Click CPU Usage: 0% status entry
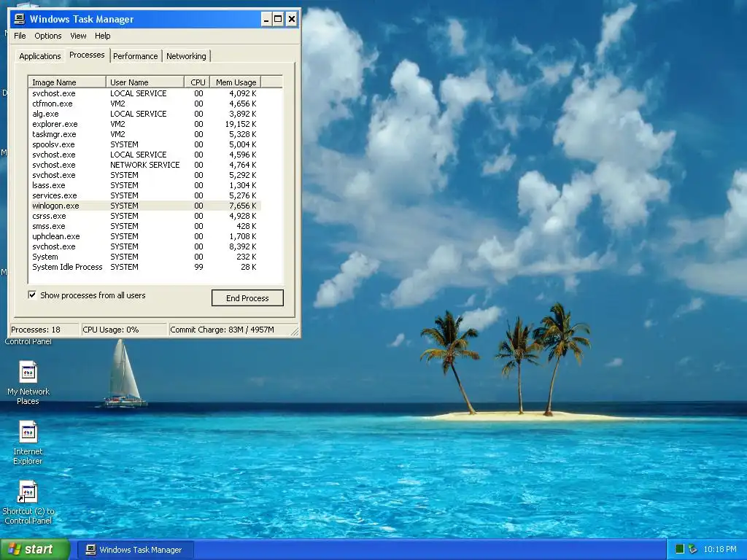 click(124, 330)
